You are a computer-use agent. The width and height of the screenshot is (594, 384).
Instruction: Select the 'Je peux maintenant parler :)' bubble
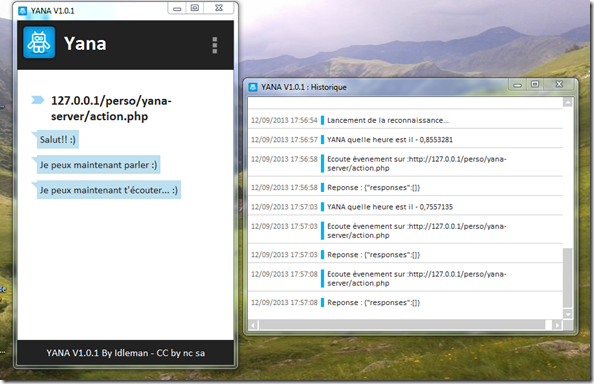(98, 165)
